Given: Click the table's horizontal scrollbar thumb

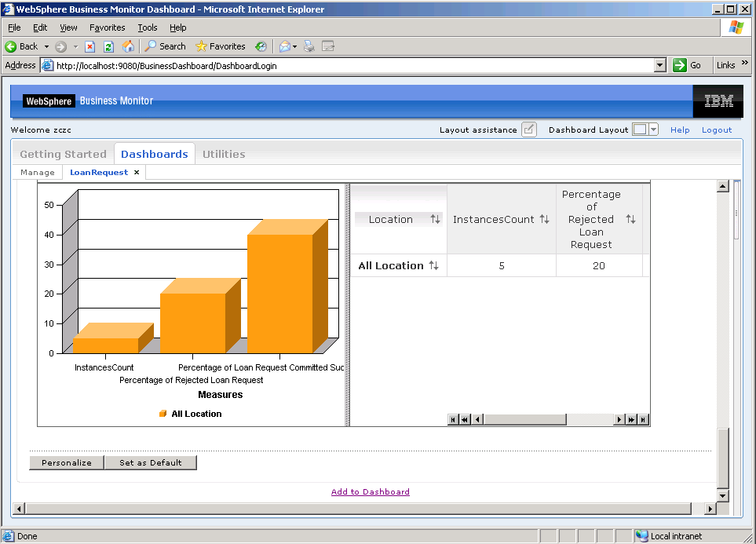Looking at the screenshot, I should (524, 419).
